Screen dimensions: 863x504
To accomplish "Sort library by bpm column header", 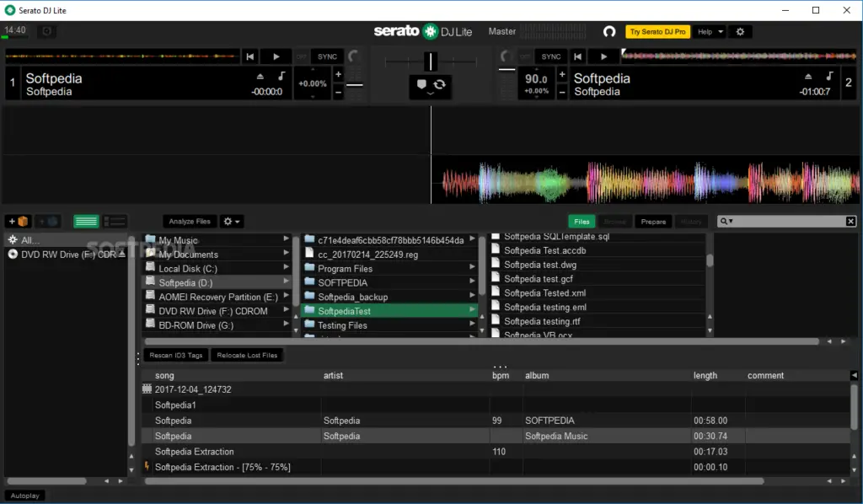I will (501, 375).
